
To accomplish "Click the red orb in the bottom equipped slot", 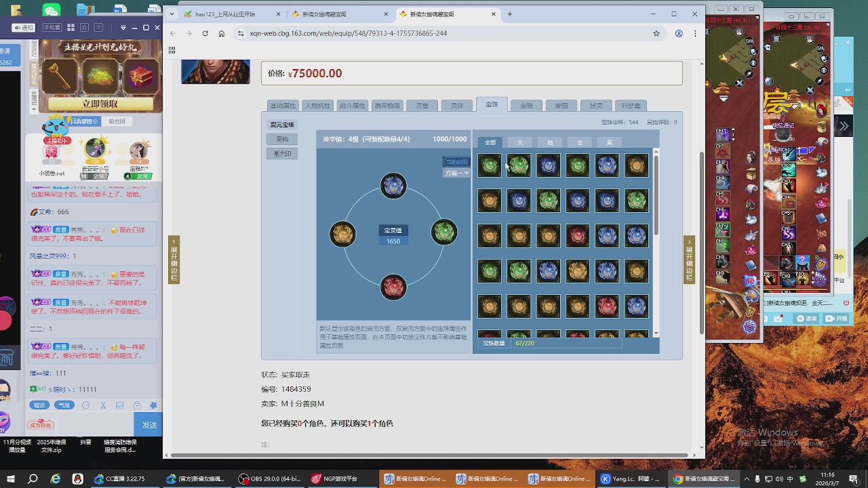I will (x=393, y=287).
